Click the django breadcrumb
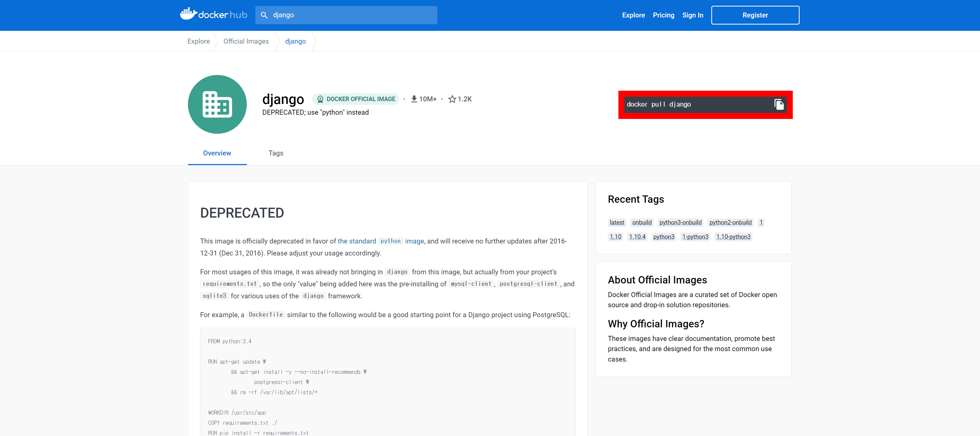Screen dimensions: 980x436 (x=296, y=41)
